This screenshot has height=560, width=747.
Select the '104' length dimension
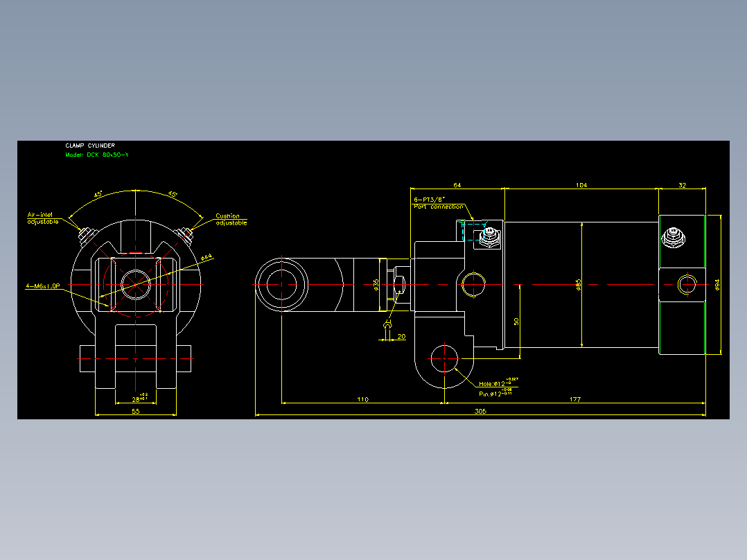[x=581, y=185]
